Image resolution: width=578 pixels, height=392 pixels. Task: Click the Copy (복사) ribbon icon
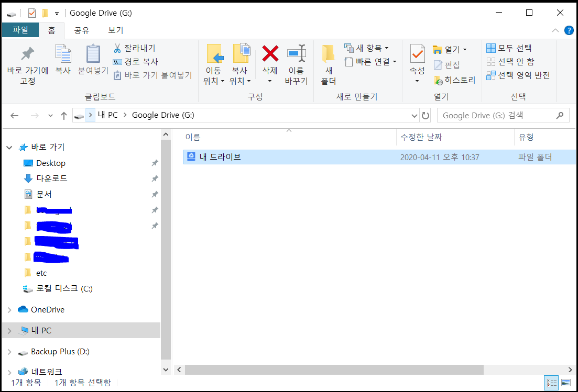click(63, 59)
